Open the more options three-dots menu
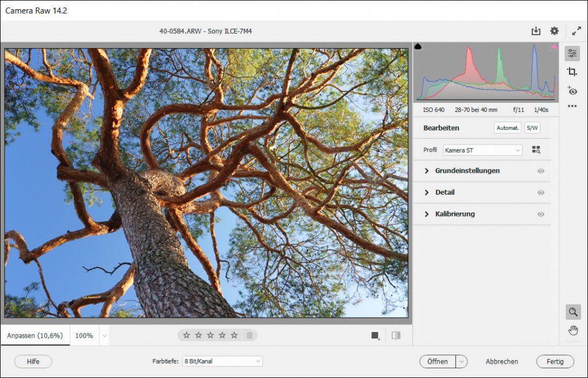This screenshot has width=588, height=378. click(572, 106)
